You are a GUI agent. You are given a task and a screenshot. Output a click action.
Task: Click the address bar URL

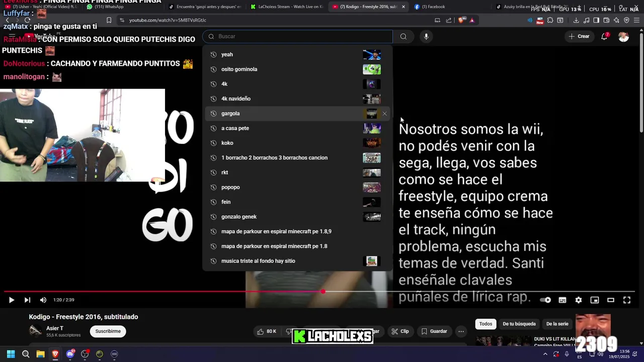click(x=168, y=20)
